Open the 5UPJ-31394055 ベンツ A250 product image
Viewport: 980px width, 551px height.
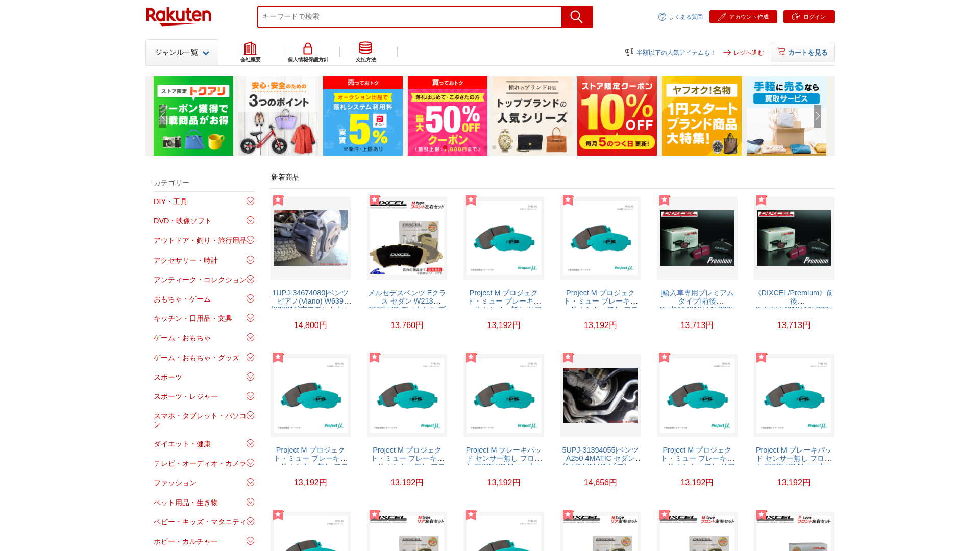pos(600,395)
